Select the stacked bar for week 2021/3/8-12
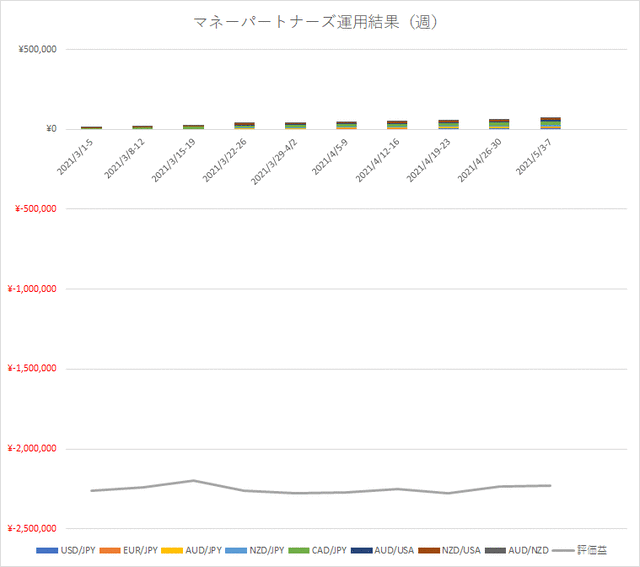Viewport: 640px width, 567px height. pyautogui.click(x=142, y=127)
